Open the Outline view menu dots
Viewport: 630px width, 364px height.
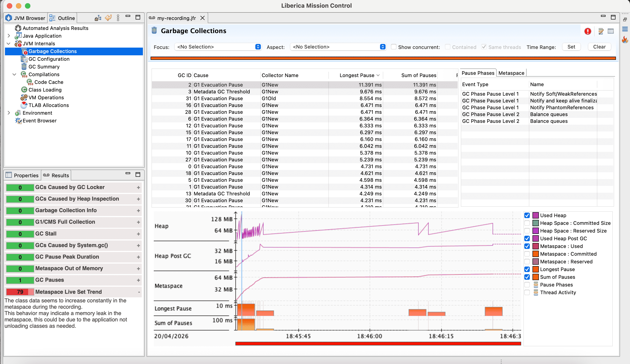pos(118,18)
